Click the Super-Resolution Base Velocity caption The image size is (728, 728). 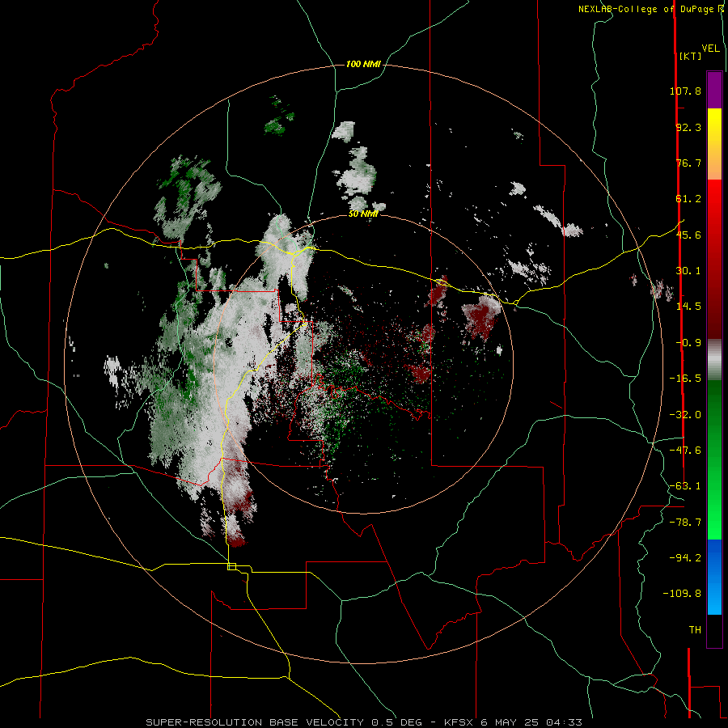(x=363, y=722)
